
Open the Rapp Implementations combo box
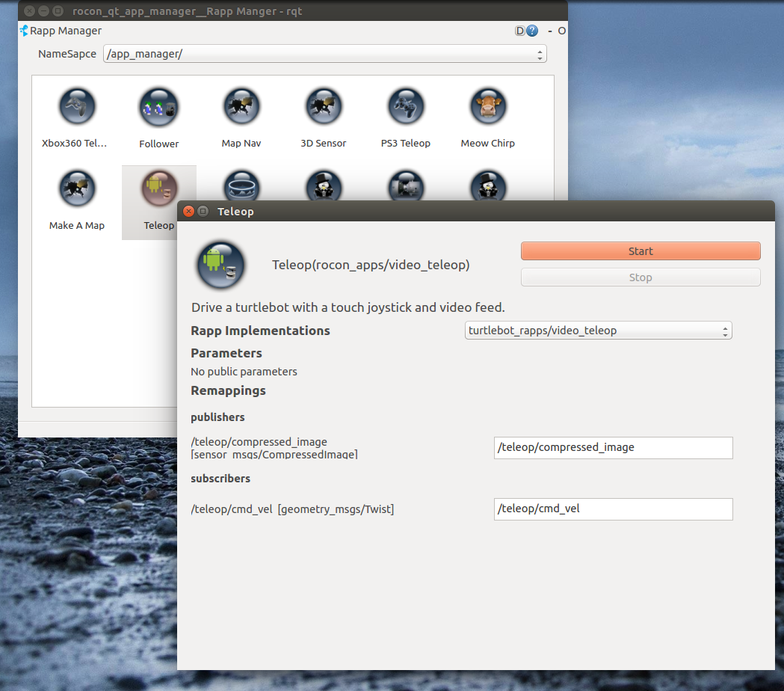click(598, 331)
